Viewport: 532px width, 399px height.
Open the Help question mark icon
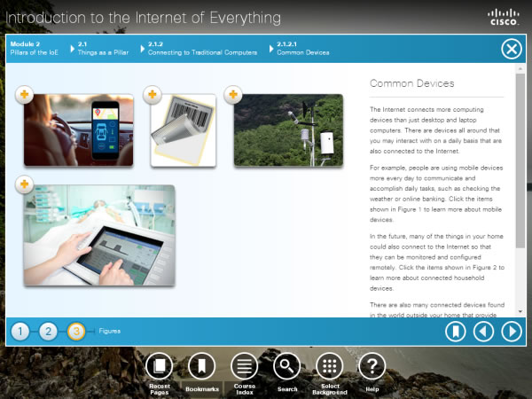pos(372,365)
